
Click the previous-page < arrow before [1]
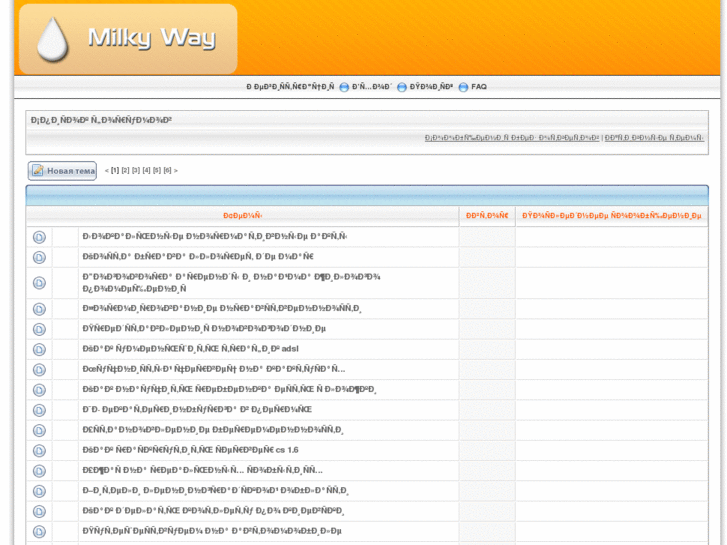tap(107, 171)
